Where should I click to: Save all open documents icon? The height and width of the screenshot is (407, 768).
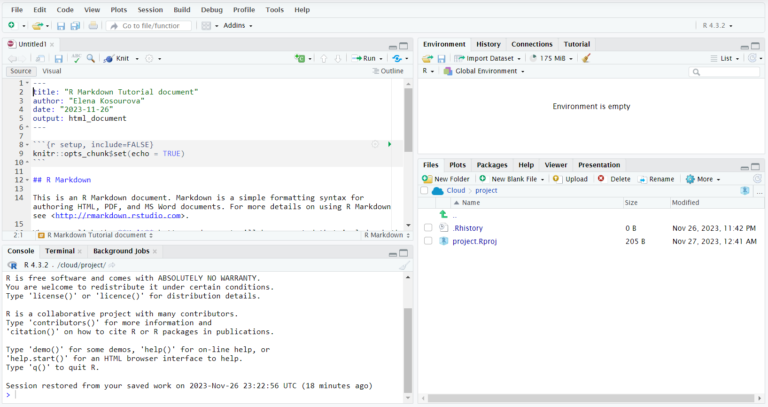(75, 25)
